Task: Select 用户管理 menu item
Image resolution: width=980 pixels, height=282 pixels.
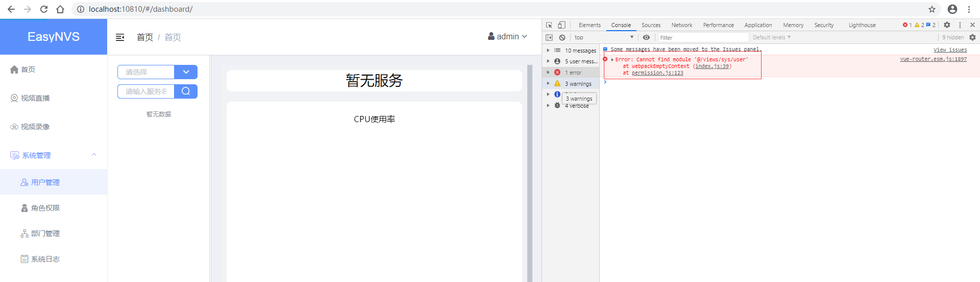Action: [x=54, y=182]
